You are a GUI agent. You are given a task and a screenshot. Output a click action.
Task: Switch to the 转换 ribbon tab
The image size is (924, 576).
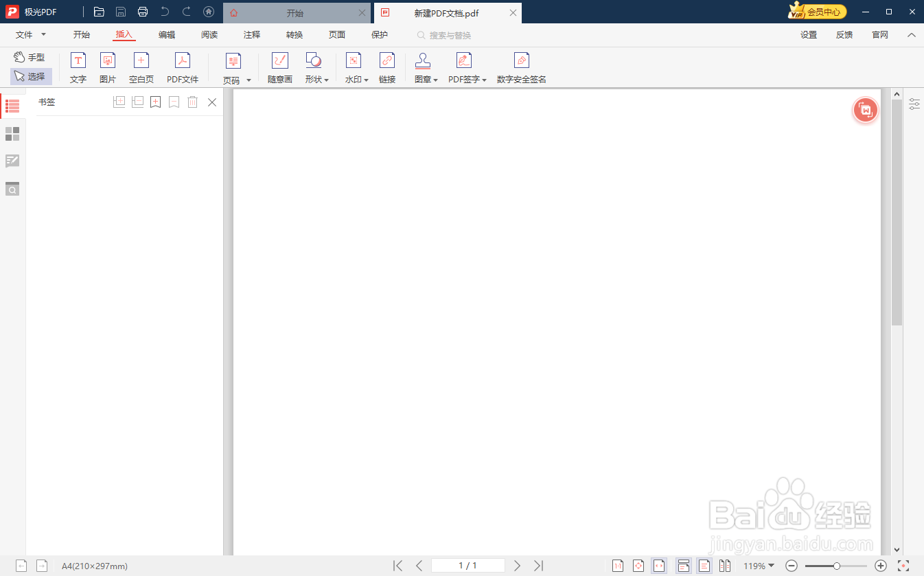click(294, 35)
